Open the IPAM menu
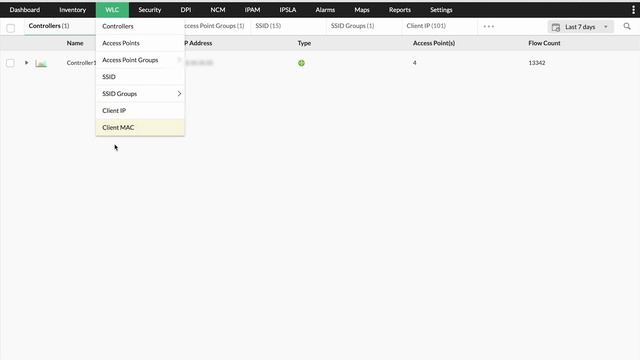The height and width of the screenshot is (360, 640). pyautogui.click(x=252, y=10)
